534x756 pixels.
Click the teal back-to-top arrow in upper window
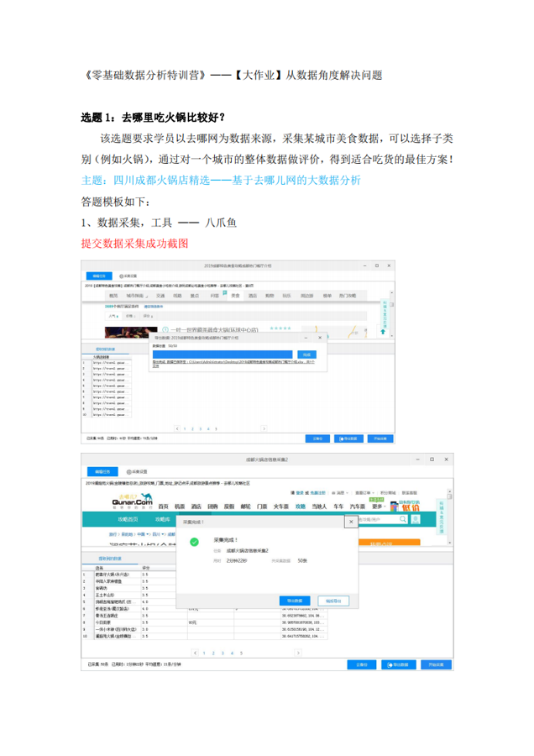383,332
